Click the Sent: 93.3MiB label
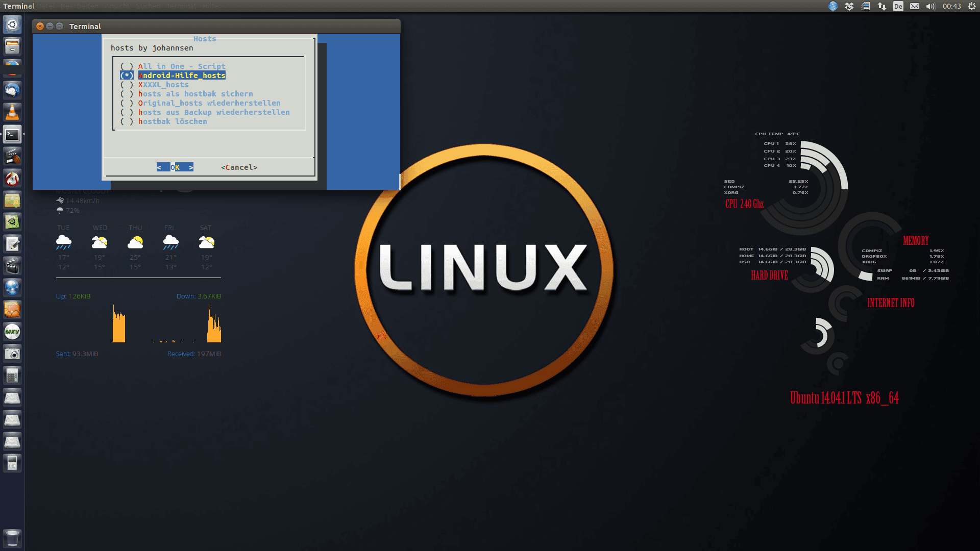The width and height of the screenshot is (980, 551). coord(77,354)
